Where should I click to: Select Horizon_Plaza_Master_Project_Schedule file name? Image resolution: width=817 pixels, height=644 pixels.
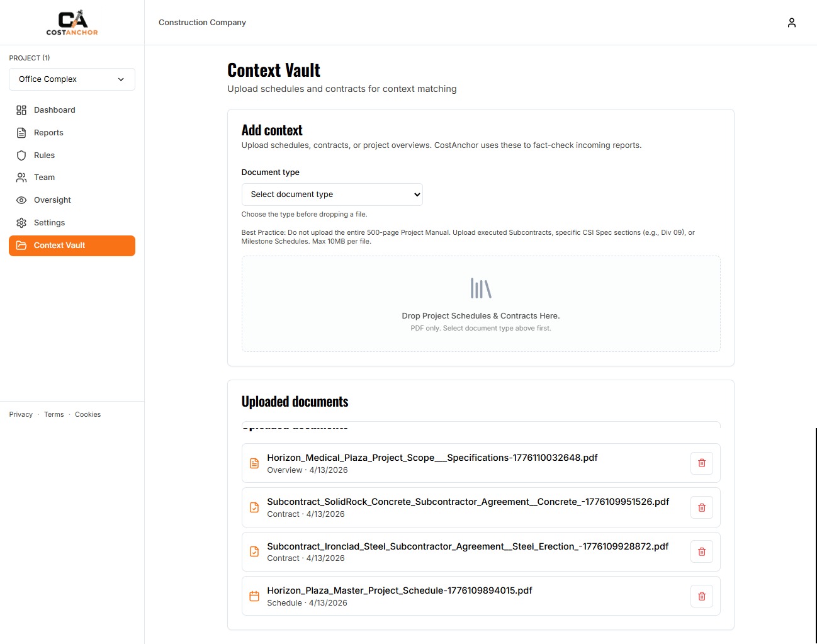click(400, 590)
